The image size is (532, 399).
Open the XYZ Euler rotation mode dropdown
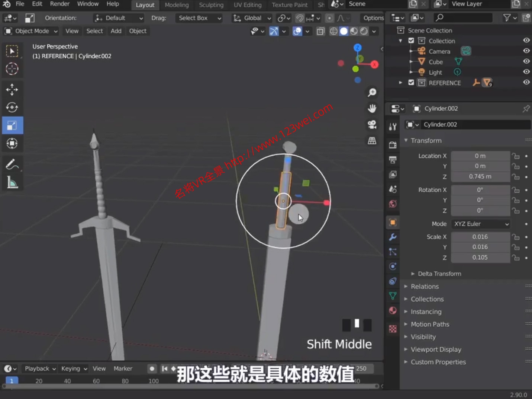coord(481,224)
